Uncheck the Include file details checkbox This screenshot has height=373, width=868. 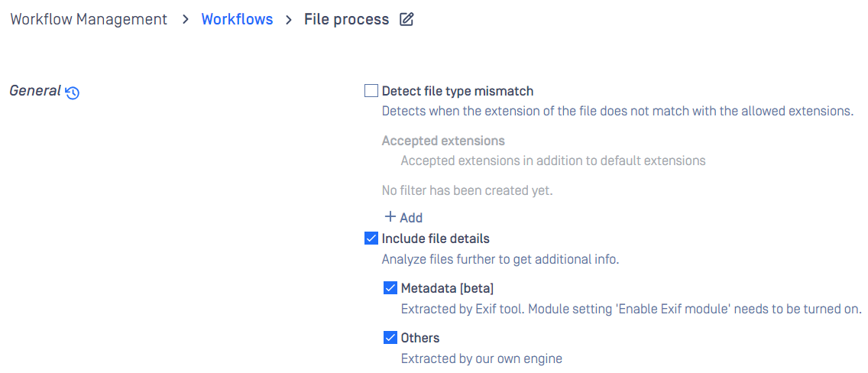[371, 238]
